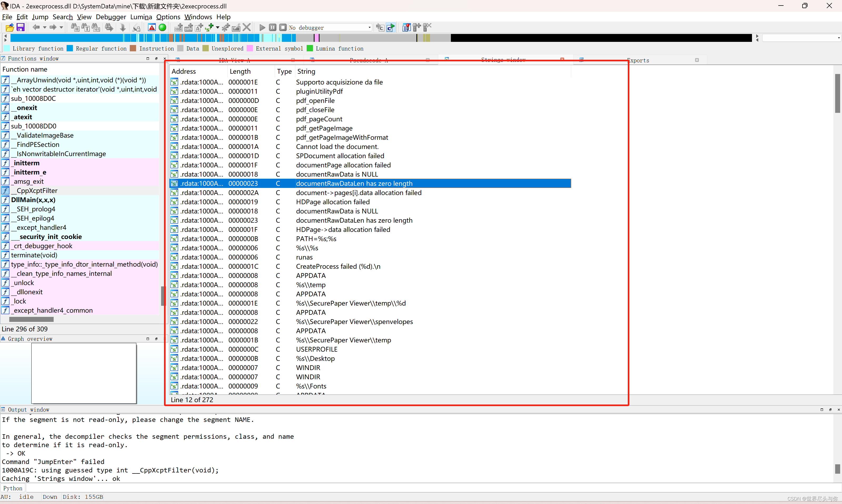842x504 pixels.
Task: Click the highlighted C with green arrow icon
Action: [x=391, y=28]
